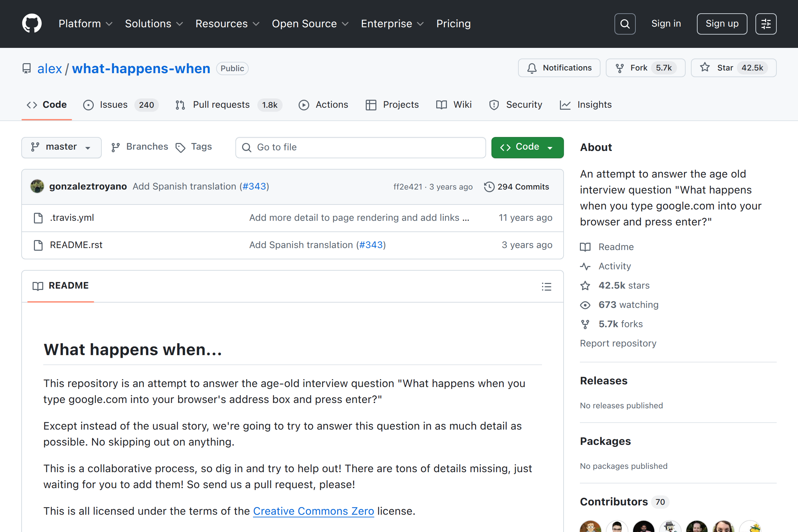The image size is (798, 532).
Task: Click the Sign up button
Action: pos(722,24)
